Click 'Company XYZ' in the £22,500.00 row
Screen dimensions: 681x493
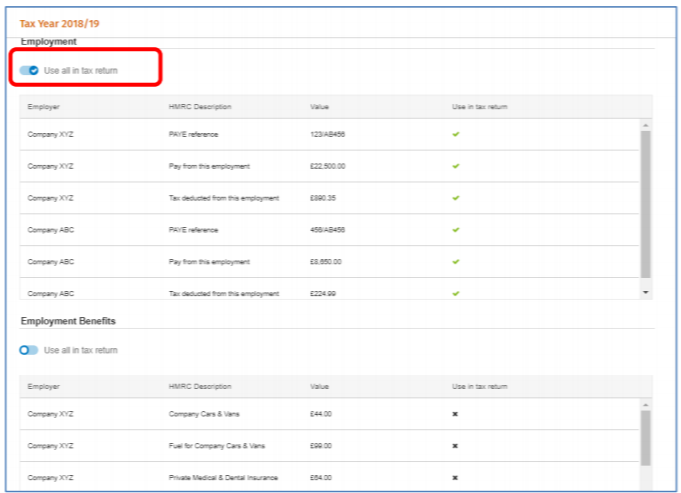[x=50, y=166]
